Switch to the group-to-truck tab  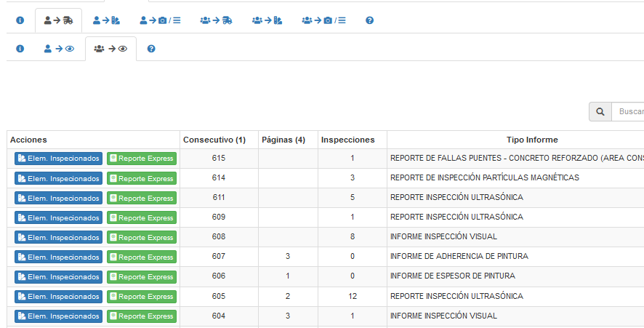point(216,20)
